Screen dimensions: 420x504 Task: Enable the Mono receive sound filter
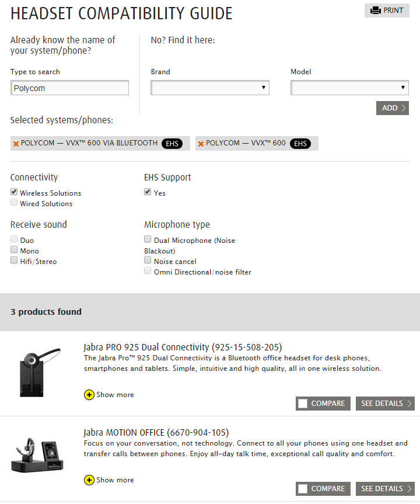14,249
